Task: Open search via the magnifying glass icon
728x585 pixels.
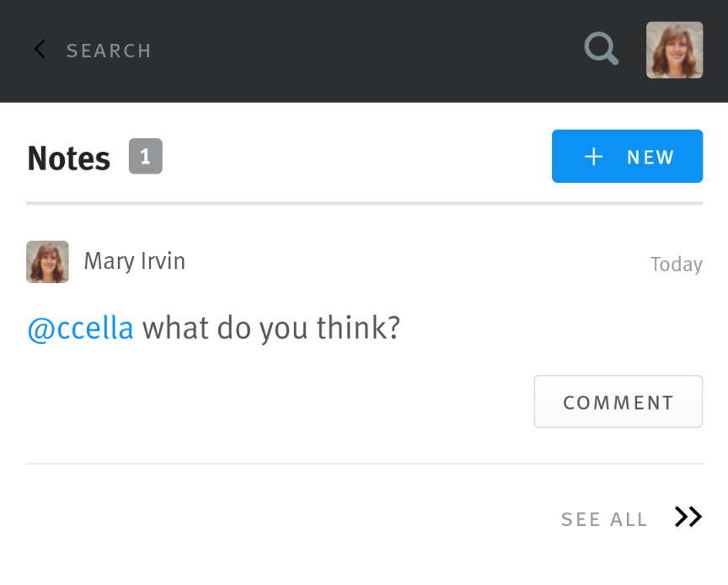Action: [x=601, y=50]
